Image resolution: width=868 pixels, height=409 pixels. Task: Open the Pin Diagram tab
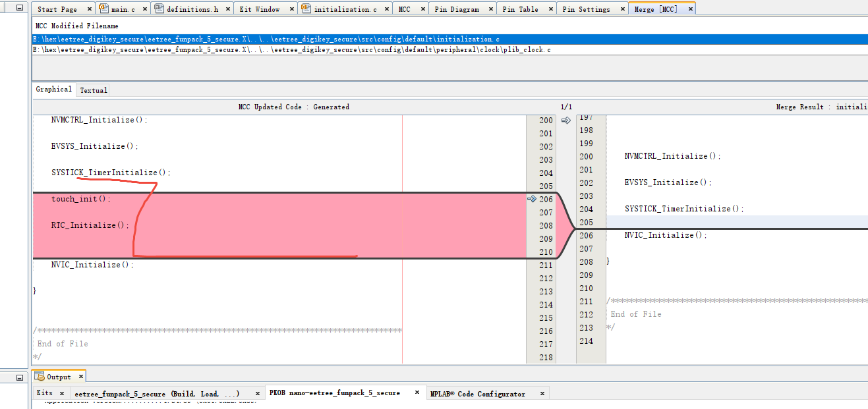pos(456,9)
